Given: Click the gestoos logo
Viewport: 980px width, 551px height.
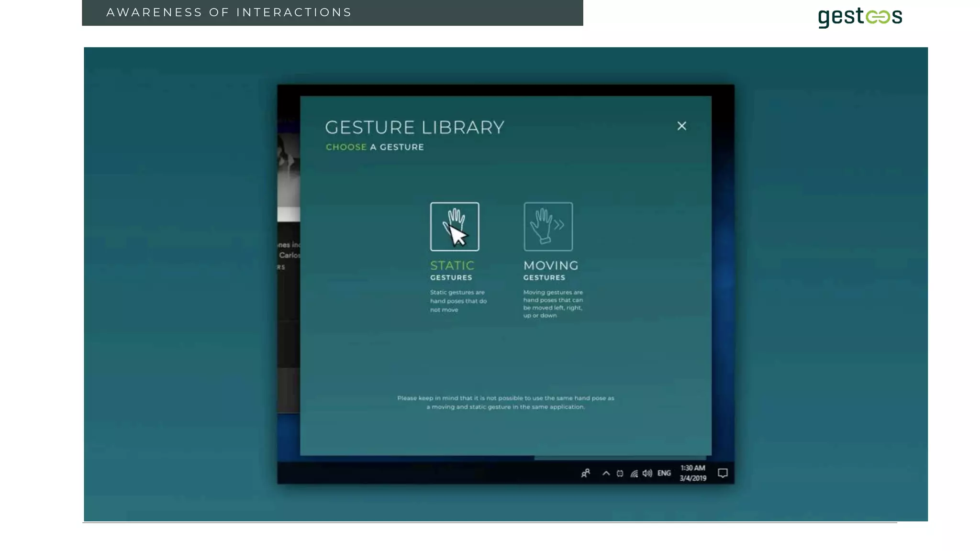Looking at the screenshot, I should (x=860, y=17).
